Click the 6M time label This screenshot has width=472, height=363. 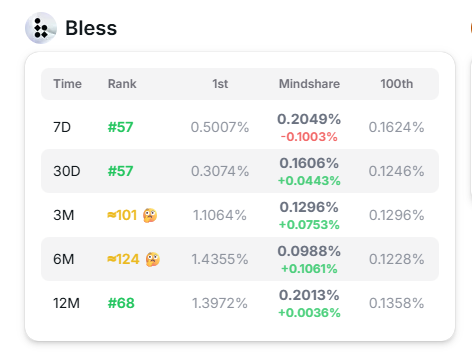64,259
